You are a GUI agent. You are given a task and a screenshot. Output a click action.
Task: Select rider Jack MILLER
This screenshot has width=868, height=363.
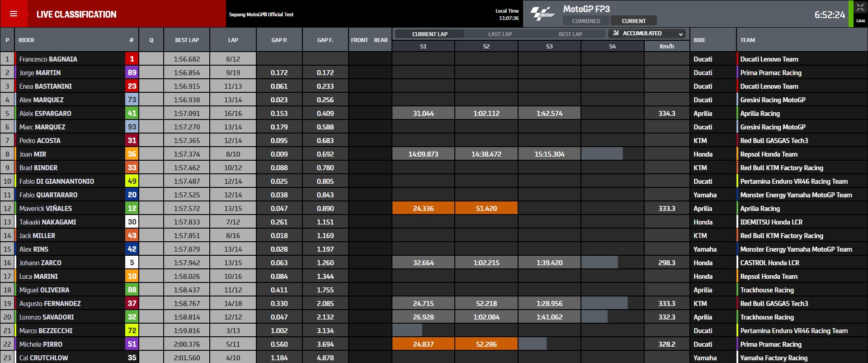(x=37, y=236)
